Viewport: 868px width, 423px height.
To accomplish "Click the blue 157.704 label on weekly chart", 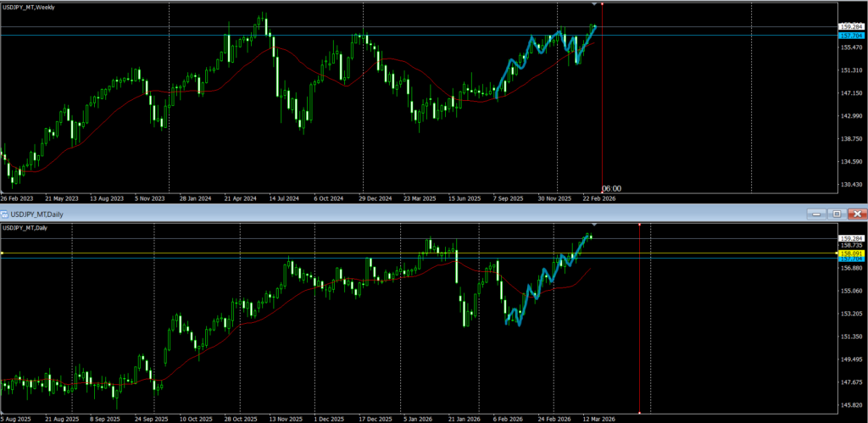I will coord(850,36).
